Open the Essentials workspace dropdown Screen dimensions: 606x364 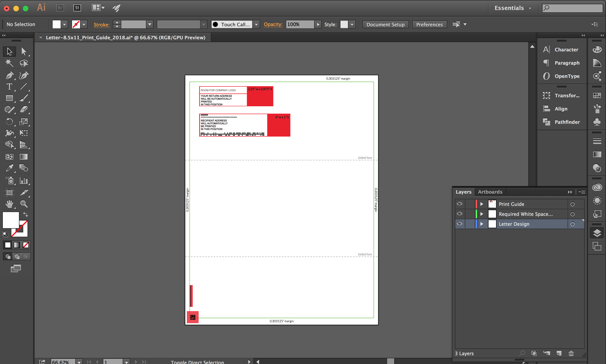coord(512,8)
